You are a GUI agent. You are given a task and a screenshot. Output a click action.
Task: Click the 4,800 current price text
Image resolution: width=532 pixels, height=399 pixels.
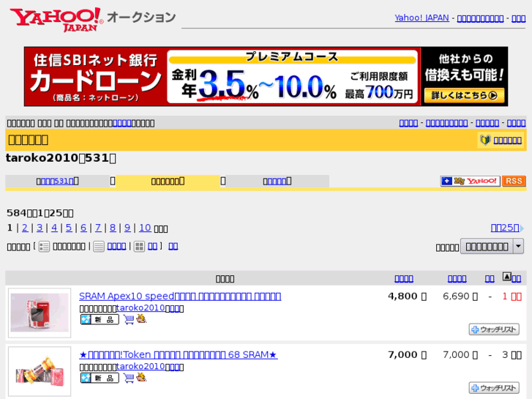pos(407,297)
